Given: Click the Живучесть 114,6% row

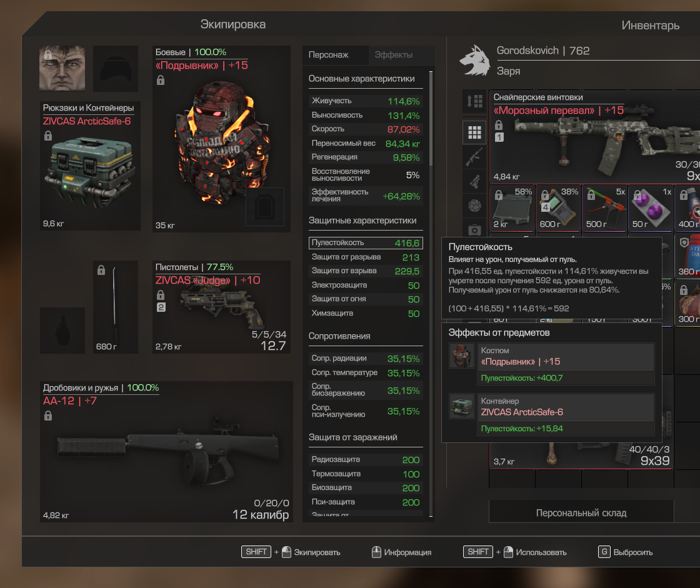Looking at the screenshot, I should (x=366, y=101).
